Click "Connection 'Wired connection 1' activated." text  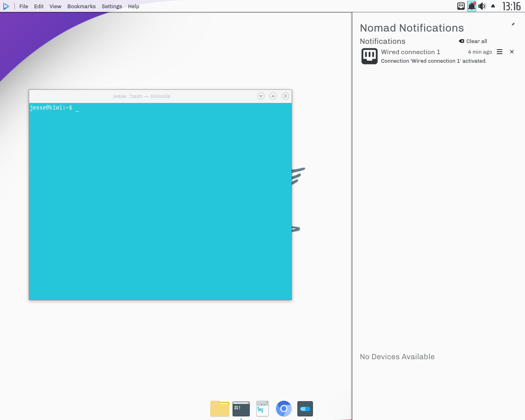tap(434, 61)
